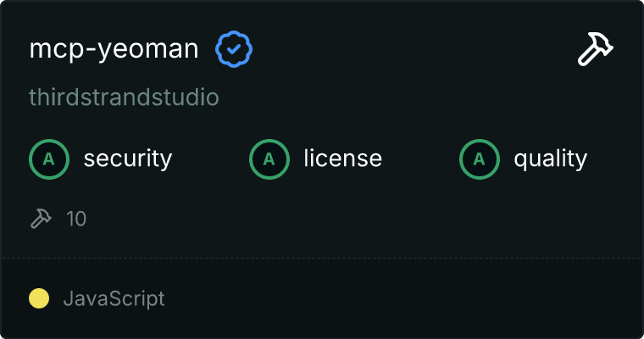644x339 pixels.
Task: Click the empty space right of thirdstrandstudio
Action: tap(407, 97)
